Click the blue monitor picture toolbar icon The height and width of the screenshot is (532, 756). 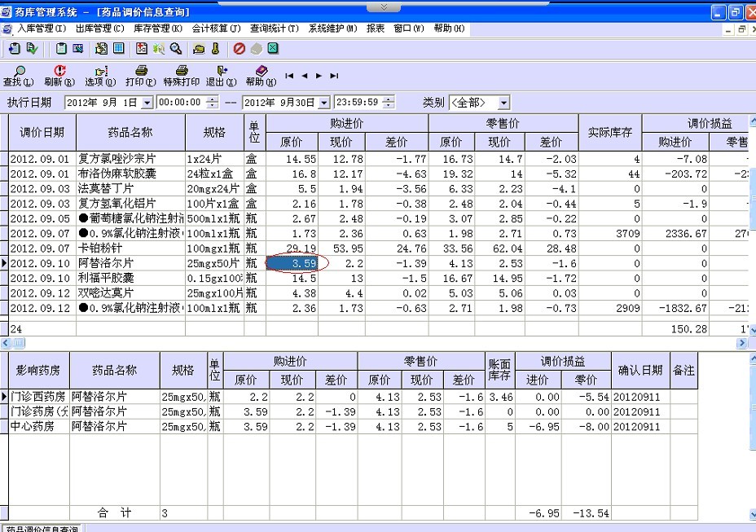pyautogui.click(x=77, y=48)
